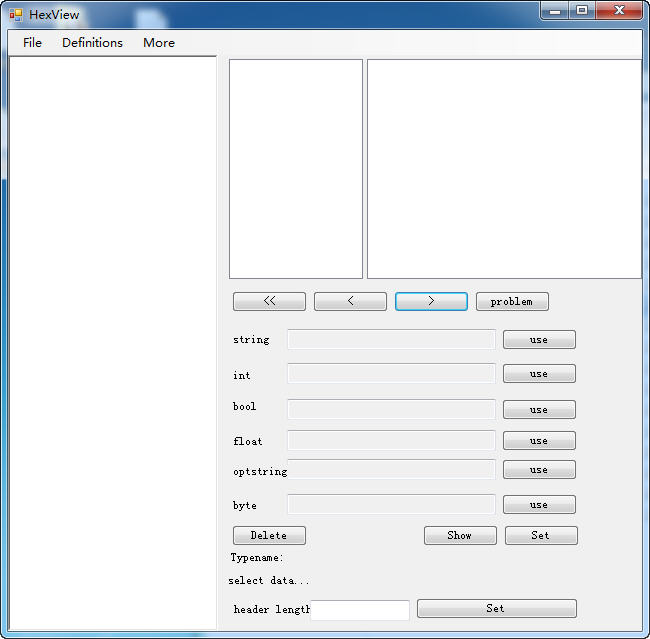This screenshot has width=650, height=639.
Task: Maximize the HexView window
Action: pyautogui.click(x=582, y=10)
